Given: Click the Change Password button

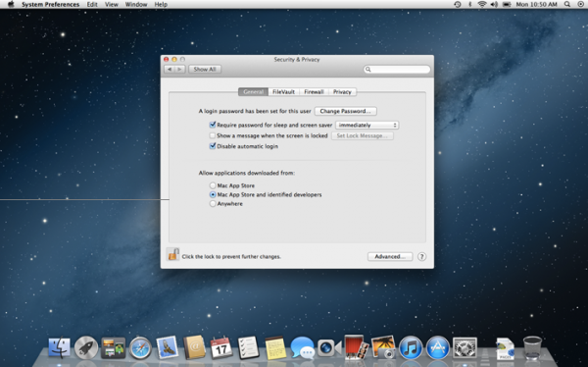Looking at the screenshot, I should (345, 111).
